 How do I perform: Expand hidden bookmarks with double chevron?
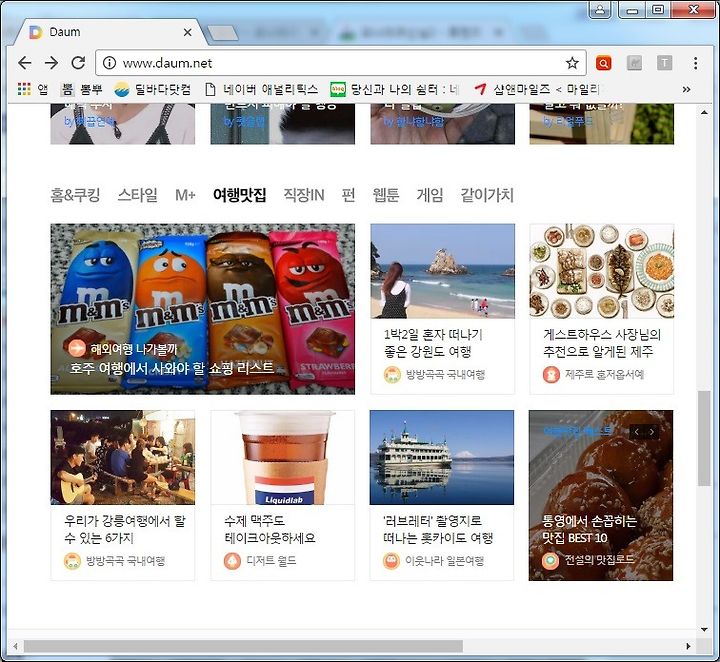click(x=686, y=89)
